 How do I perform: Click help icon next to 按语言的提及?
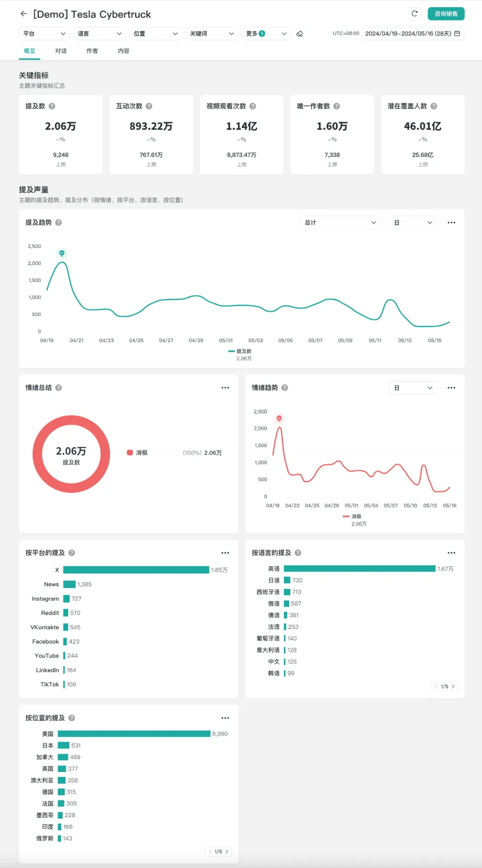(298, 553)
